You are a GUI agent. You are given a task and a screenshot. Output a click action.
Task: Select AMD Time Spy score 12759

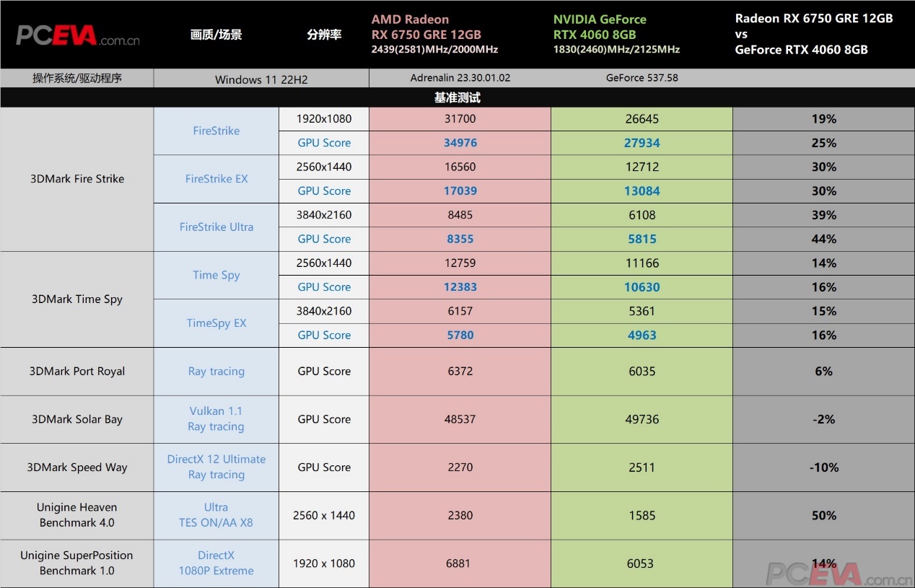(460, 263)
